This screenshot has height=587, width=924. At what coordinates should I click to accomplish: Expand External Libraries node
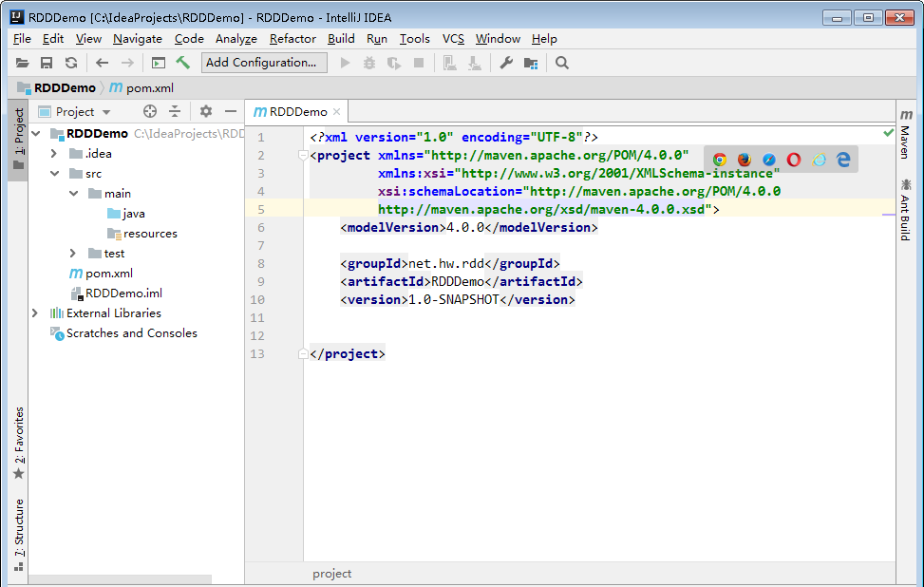click(x=35, y=313)
